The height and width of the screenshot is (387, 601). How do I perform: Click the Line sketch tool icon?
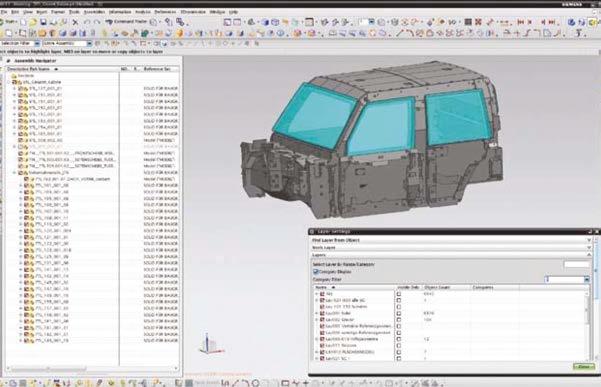(400, 33)
